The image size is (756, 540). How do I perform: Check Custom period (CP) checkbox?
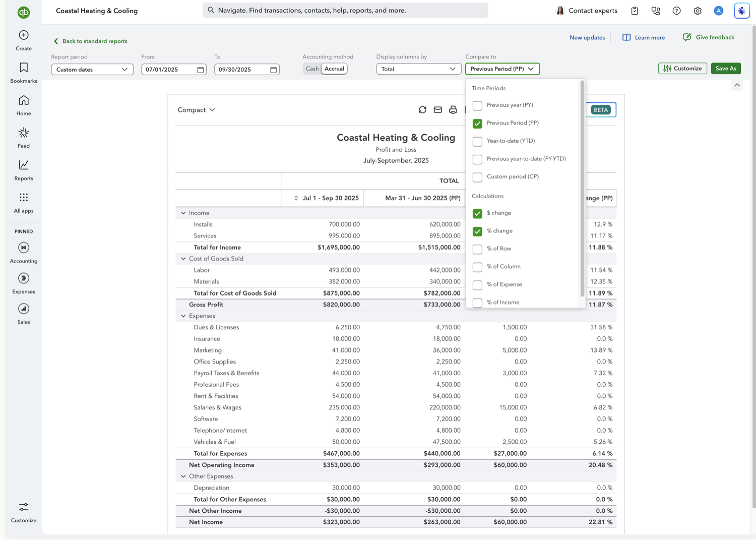[x=477, y=177]
